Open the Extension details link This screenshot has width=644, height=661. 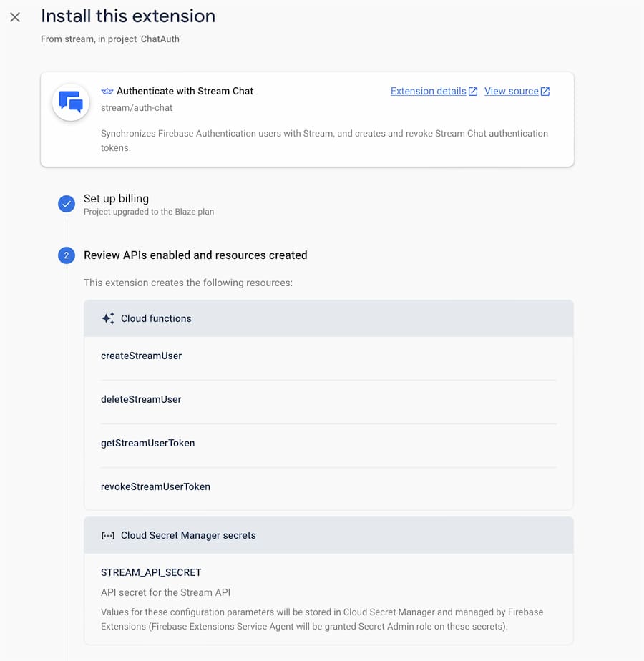[x=428, y=91]
